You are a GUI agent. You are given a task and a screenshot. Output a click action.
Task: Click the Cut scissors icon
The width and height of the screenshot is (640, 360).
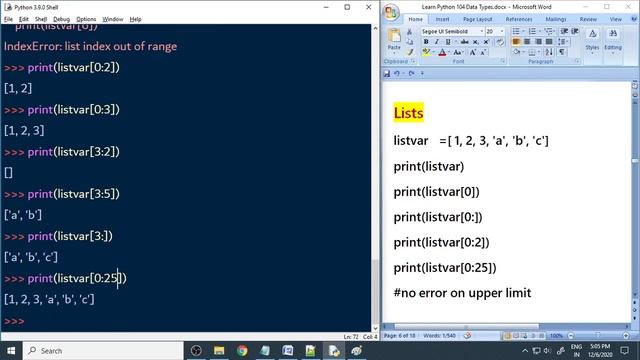tap(410, 31)
